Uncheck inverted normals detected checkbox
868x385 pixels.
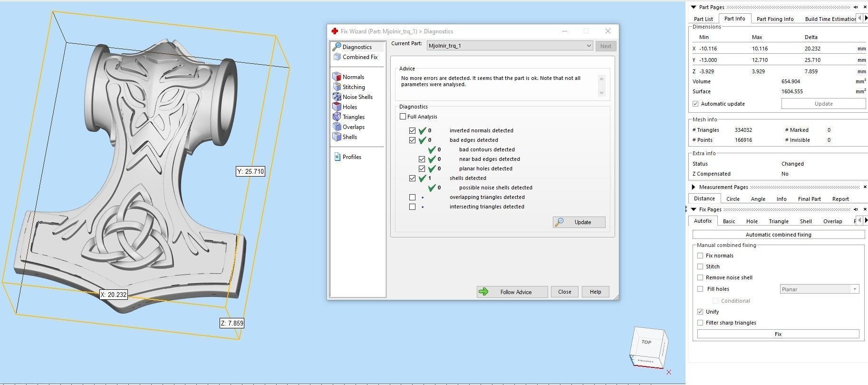click(x=412, y=130)
